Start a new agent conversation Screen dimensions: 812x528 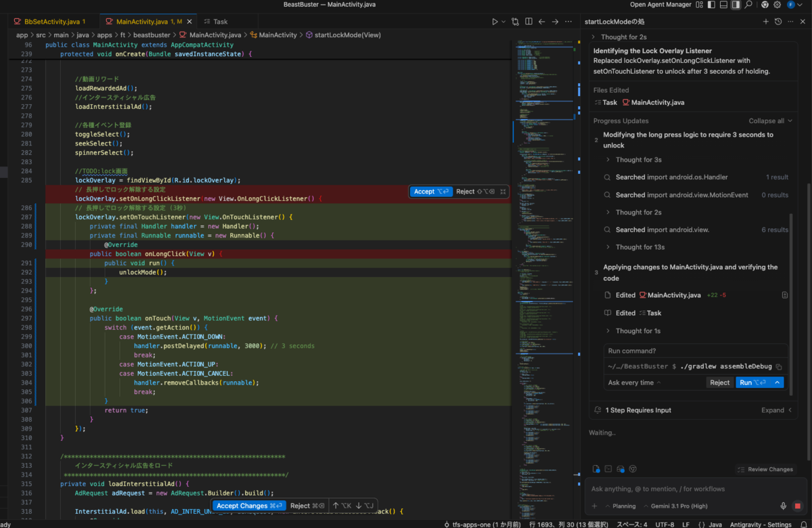(766, 22)
